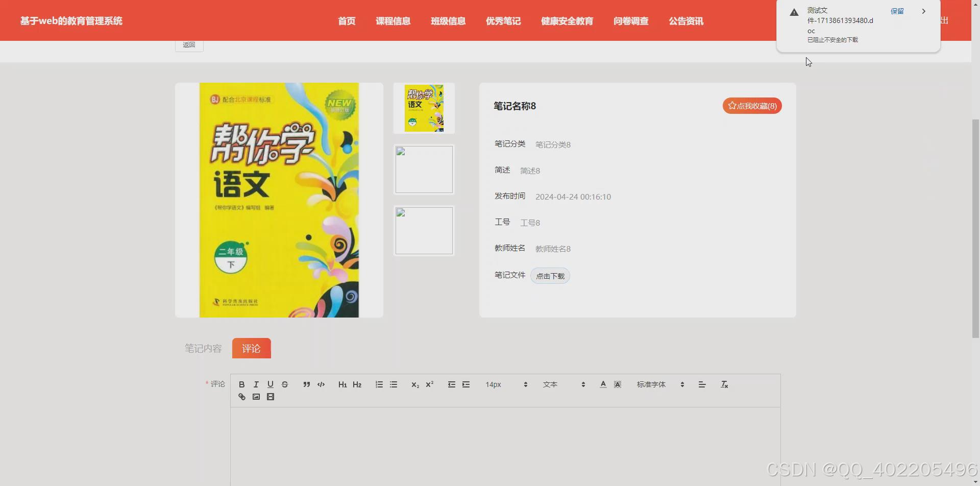
Task: Increase the text indent
Action: point(466,384)
